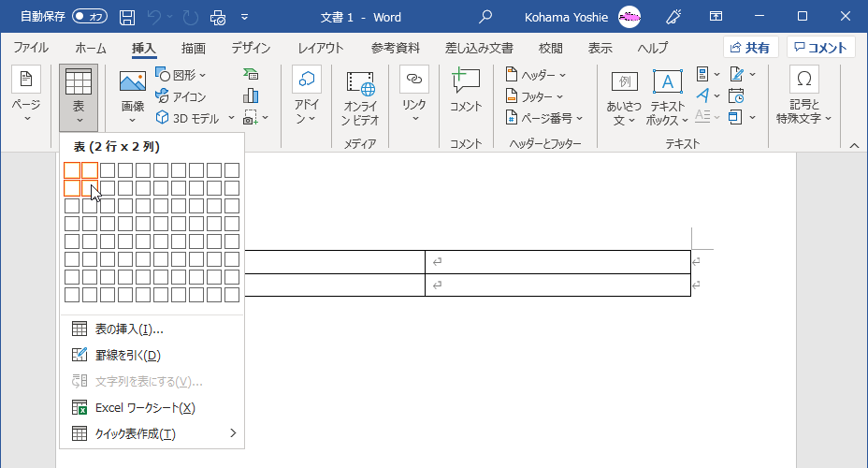Insert date and time icon
Screen dimensions: 868x468
pos(736,95)
